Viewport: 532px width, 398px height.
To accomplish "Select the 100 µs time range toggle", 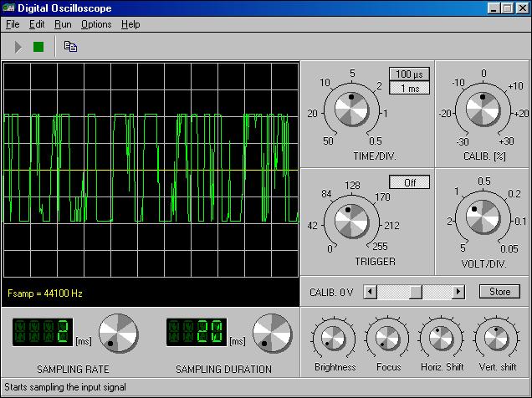I will (409, 75).
